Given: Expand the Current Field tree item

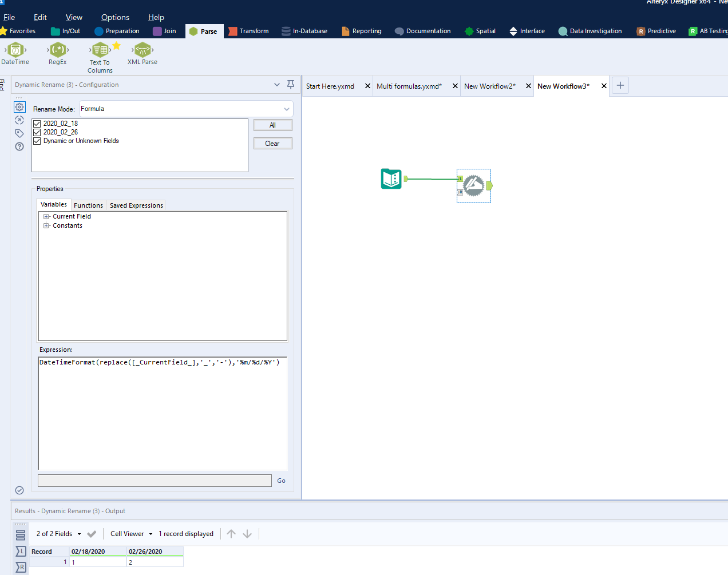Looking at the screenshot, I should pyautogui.click(x=46, y=216).
